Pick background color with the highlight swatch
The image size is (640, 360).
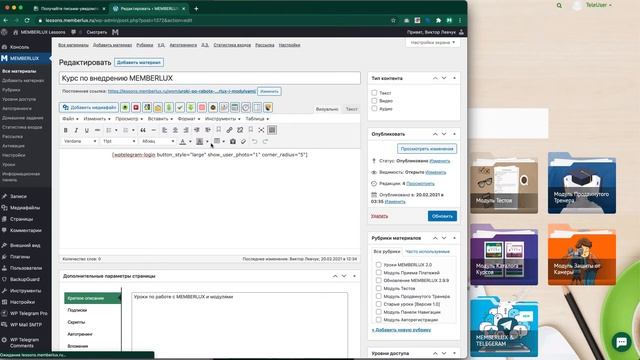tap(200, 142)
